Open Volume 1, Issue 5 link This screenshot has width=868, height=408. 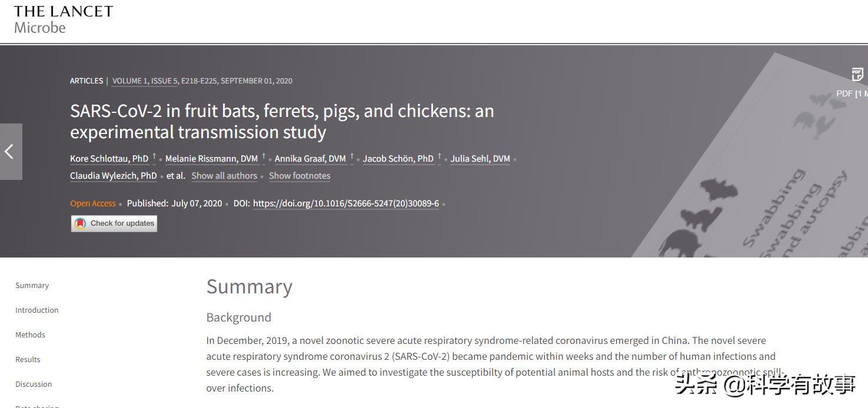tap(145, 81)
